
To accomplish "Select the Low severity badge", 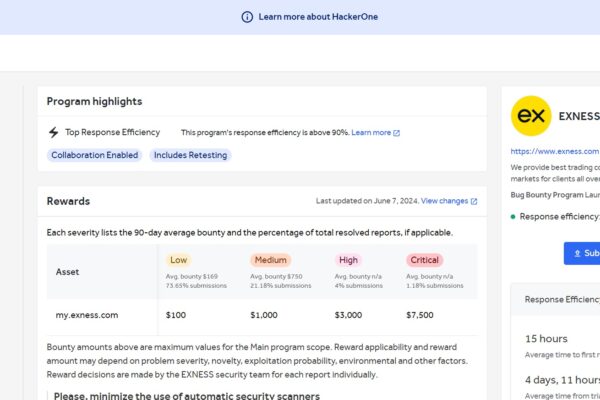I will [178, 260].
